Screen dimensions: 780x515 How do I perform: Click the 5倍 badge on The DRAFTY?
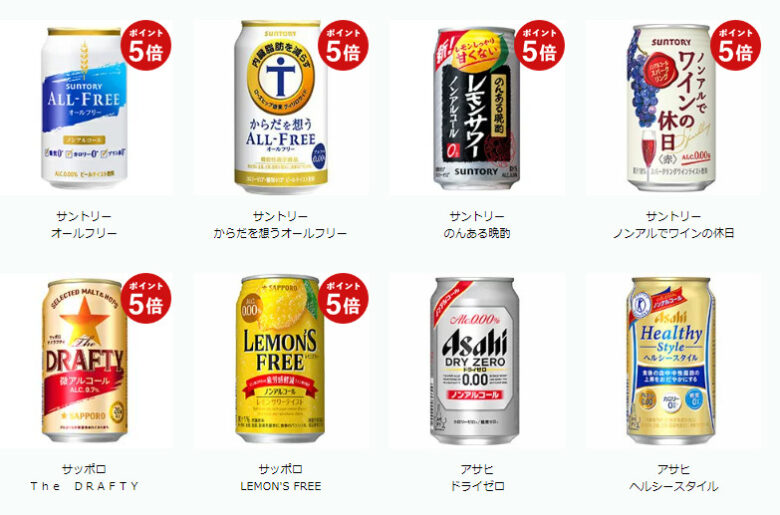coord(146,298)
